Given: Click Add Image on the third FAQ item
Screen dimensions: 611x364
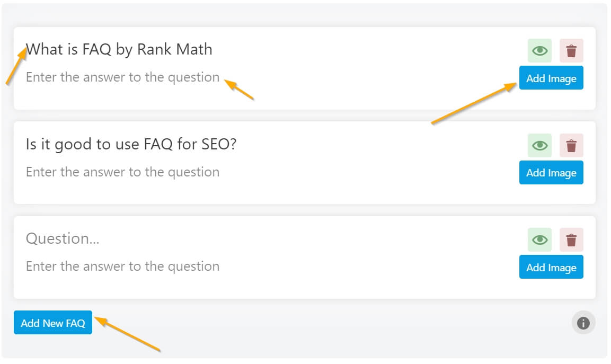Looking at the screenshot, I should point(551,267).
